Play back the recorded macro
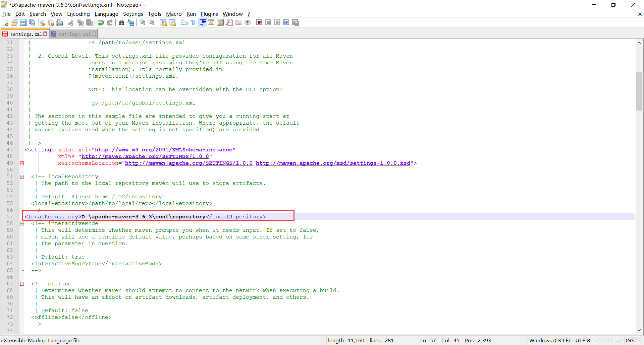Image resolution: width=644 pixels, height=345 pixels. coord(277,22)
